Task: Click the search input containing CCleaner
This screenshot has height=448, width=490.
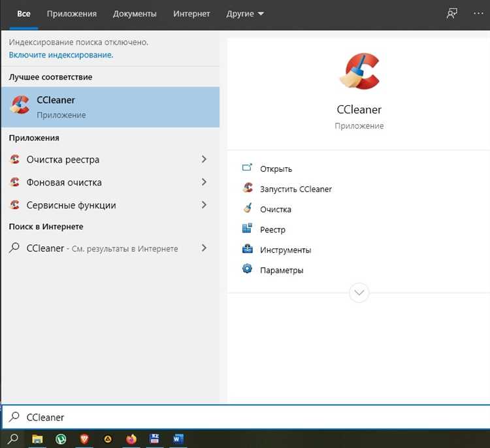Action: tap(246, 417)
